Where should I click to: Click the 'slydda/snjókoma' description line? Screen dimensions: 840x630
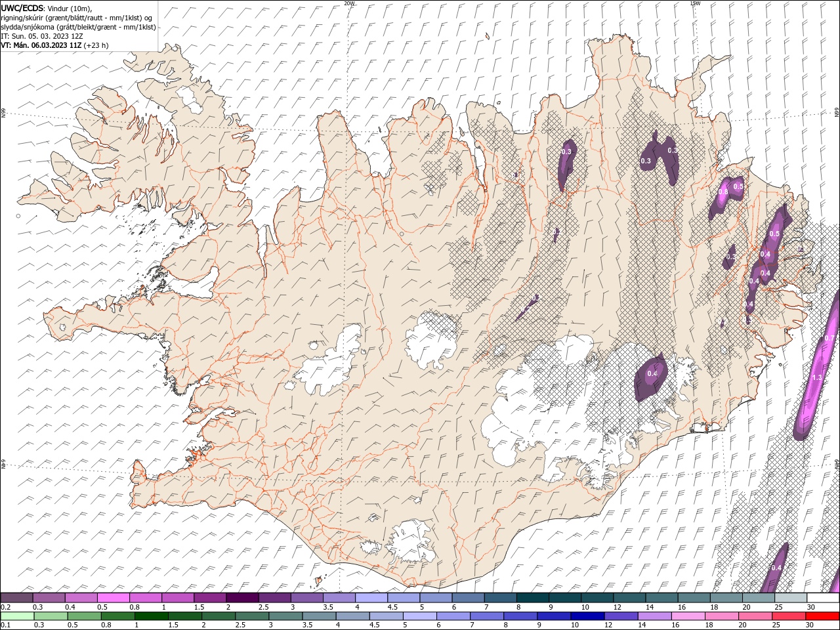coord(79,27)
